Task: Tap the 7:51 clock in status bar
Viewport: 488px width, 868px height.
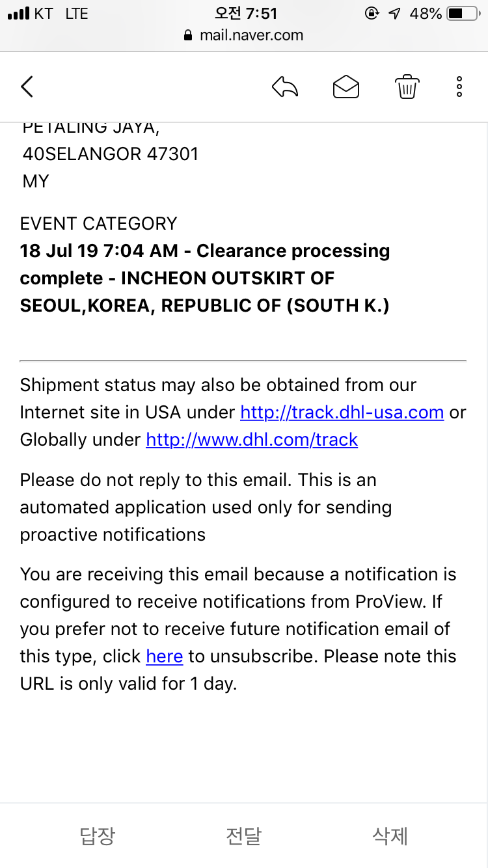Action: pos(246,14)
